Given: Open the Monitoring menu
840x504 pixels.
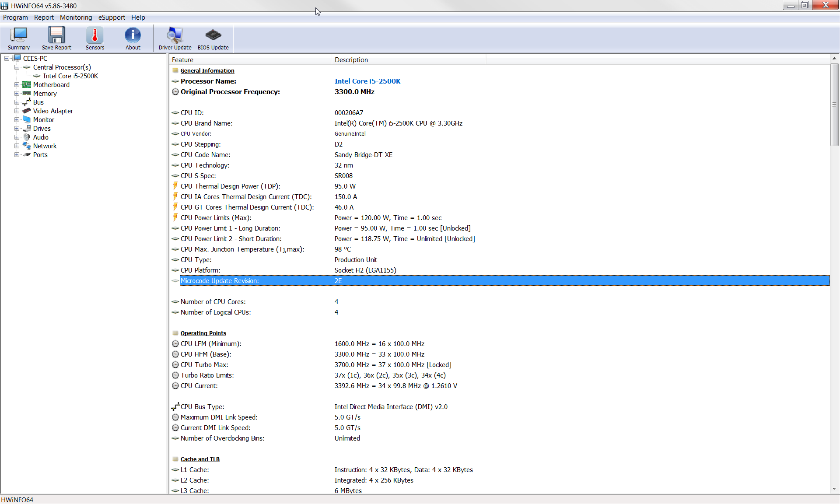Looking at the screenshot, I should 76,17.
